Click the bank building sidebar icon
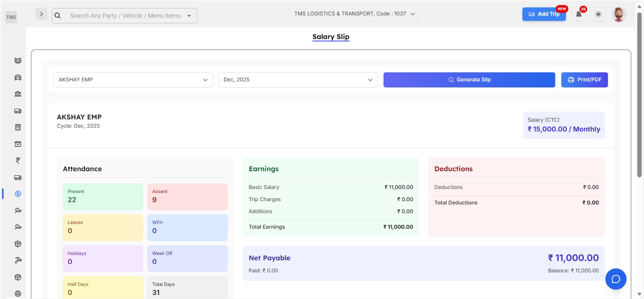The image size is (644, 299). [18, 94]
